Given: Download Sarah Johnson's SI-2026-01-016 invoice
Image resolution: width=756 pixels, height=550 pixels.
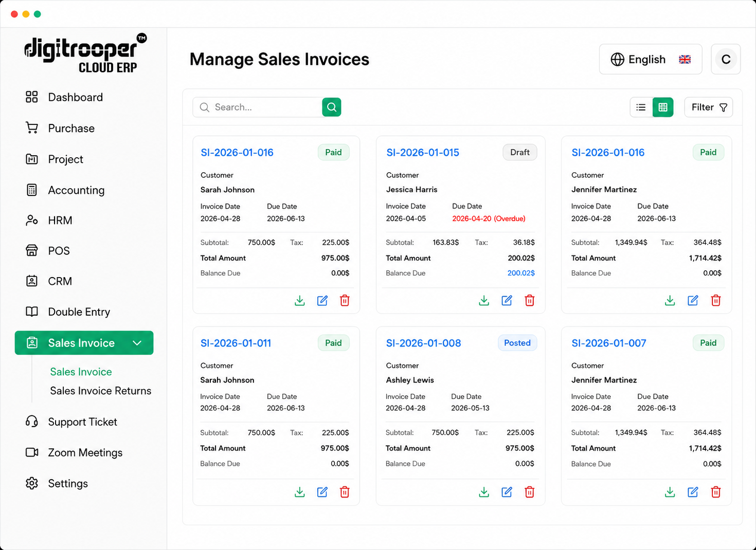Looking at the screenshot, I should (299, 300).
